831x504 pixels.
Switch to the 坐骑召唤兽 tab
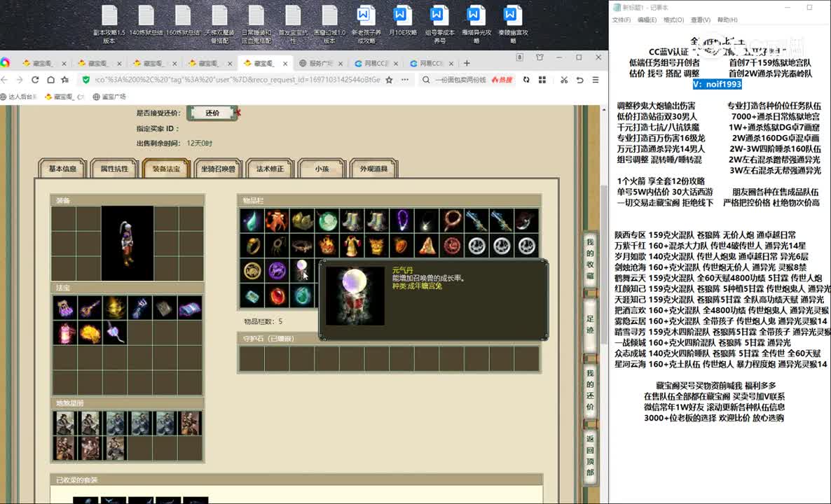point(219,169)
